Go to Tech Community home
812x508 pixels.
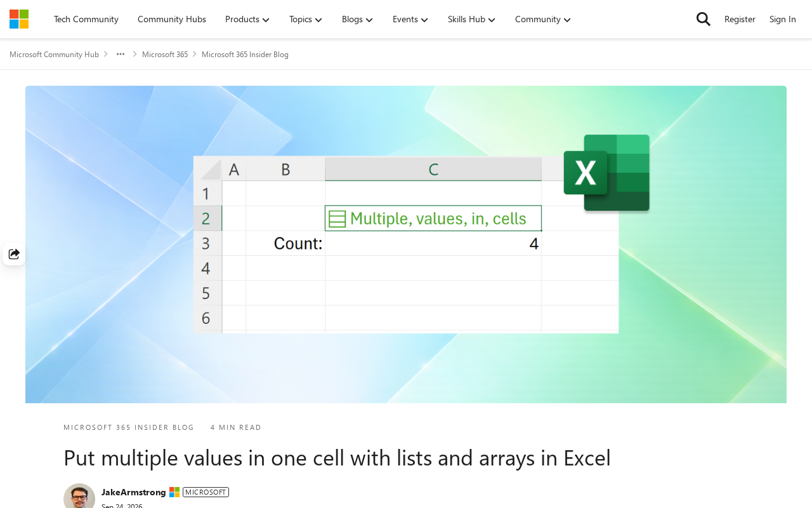pos(86,19)
